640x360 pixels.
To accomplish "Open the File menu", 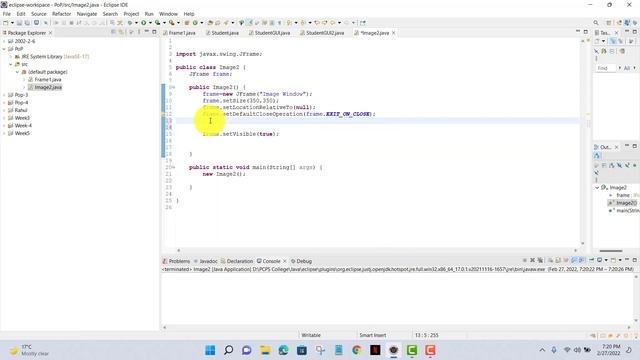I will pyautogui.click(x=7, y=14).
